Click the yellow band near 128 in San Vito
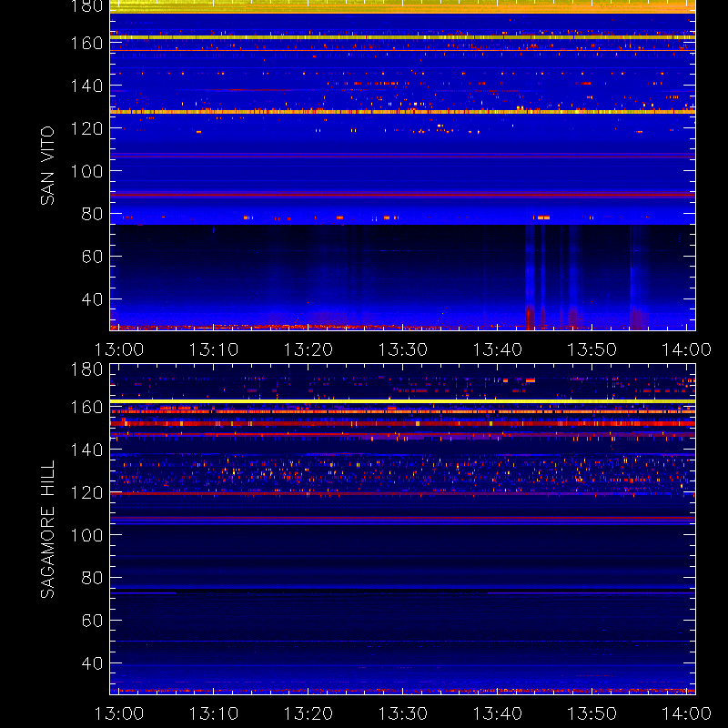 pos(402,112)
